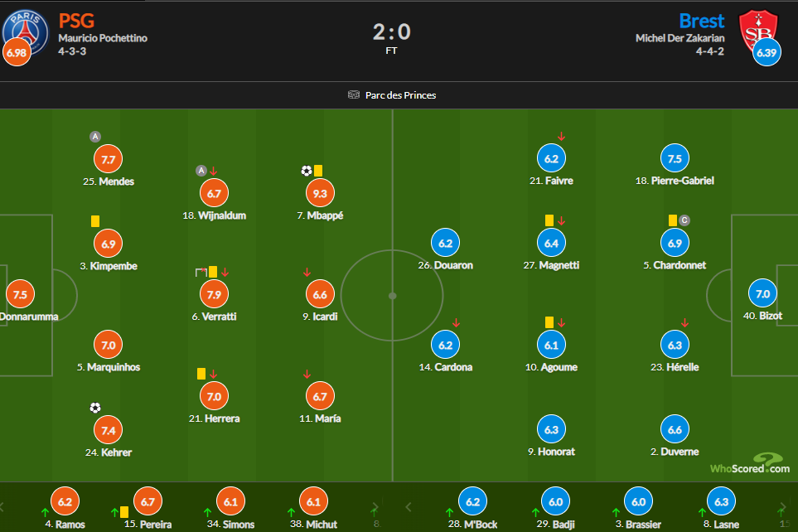Click the missed penalty icon above Verratti

201,273
